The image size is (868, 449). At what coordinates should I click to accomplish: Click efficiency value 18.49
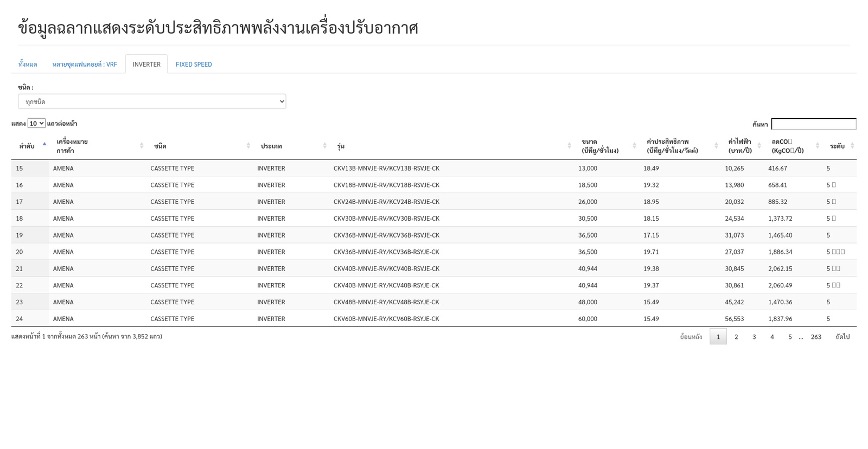[x=651, y=168]
